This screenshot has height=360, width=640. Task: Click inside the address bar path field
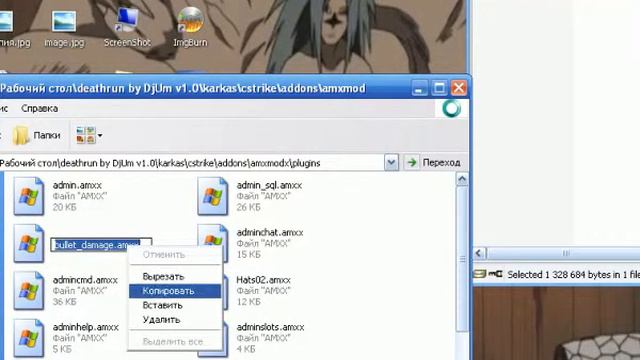(192, 163)
